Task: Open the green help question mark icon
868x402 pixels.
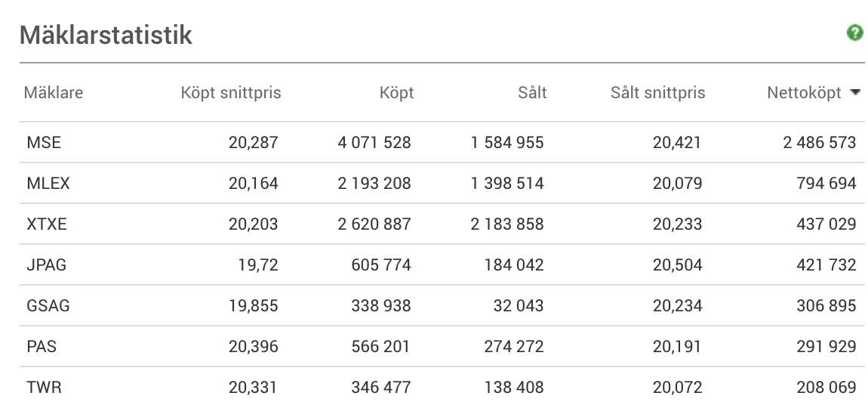Action: pos(855,33)
